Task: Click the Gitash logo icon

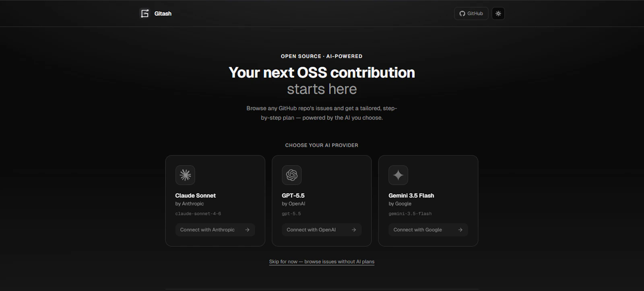Action: 144,13
